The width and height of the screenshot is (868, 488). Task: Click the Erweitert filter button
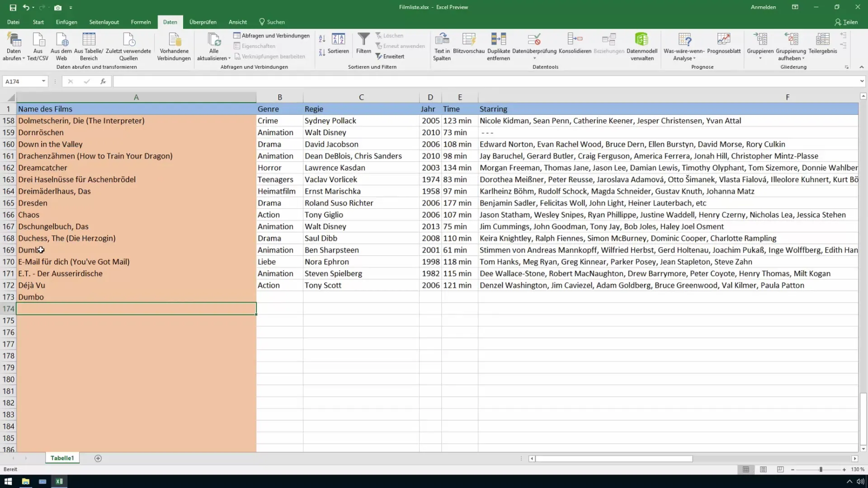(x=390, y=56)
